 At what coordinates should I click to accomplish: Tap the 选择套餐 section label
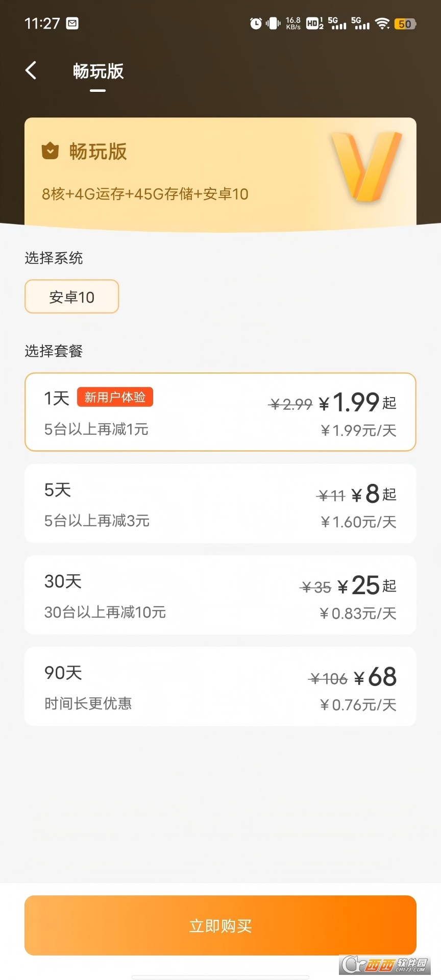point(54,351)
